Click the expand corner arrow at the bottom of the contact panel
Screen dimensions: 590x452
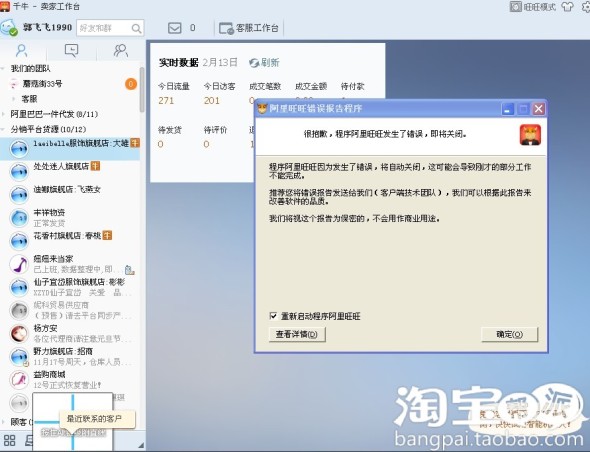point(141,445)
